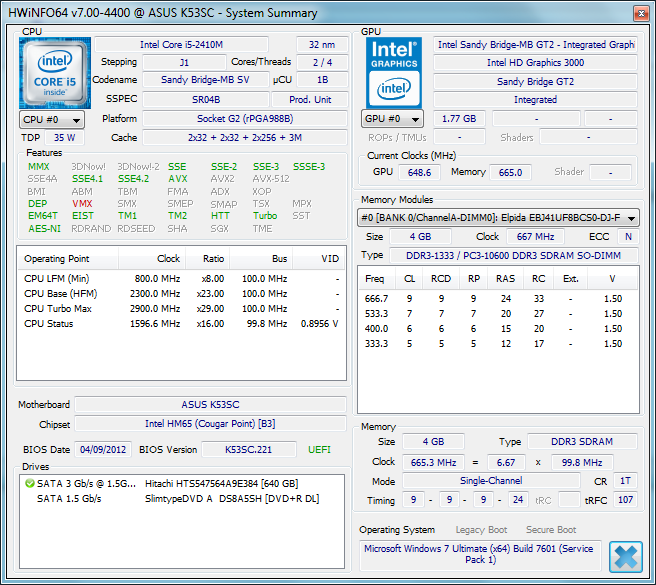This screenshot has width=656, height=585.
Task: Click the SSPEC field SR04B
Action: pyautogui.click(x=206, y=100)
